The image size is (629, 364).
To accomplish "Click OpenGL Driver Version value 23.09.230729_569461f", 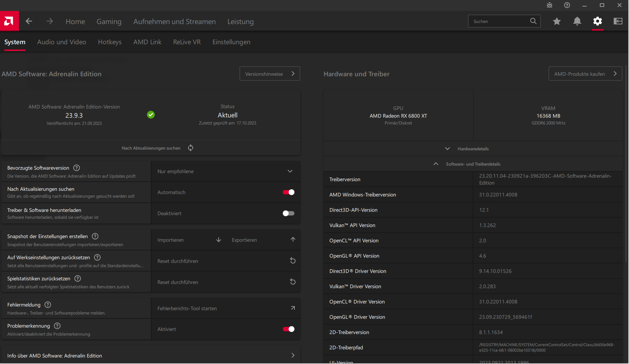I will point(505,317).
